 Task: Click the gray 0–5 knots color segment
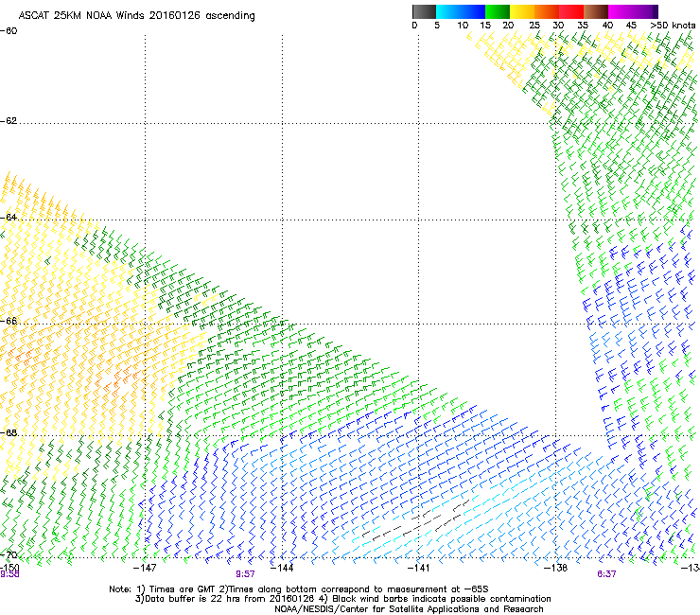[424, 11]
